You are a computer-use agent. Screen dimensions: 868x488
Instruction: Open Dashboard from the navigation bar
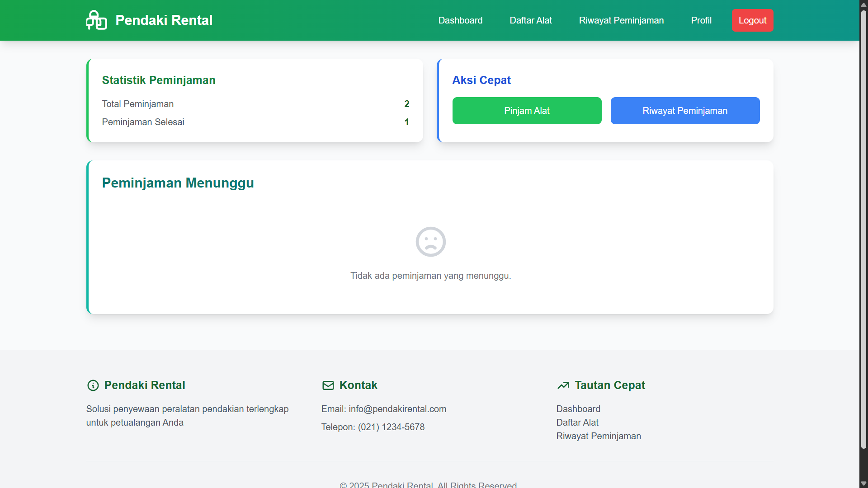[460, 20]
